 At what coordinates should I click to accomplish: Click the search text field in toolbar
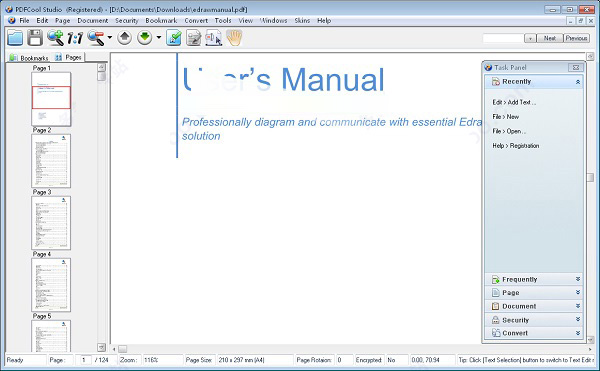click(503, 38)
